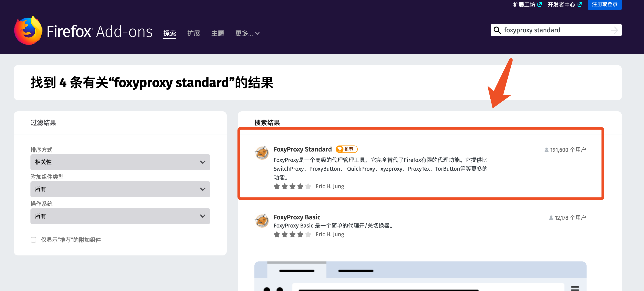Click the 推荐 recommended badge on FoxyProxy Standard

coord(347,149)
